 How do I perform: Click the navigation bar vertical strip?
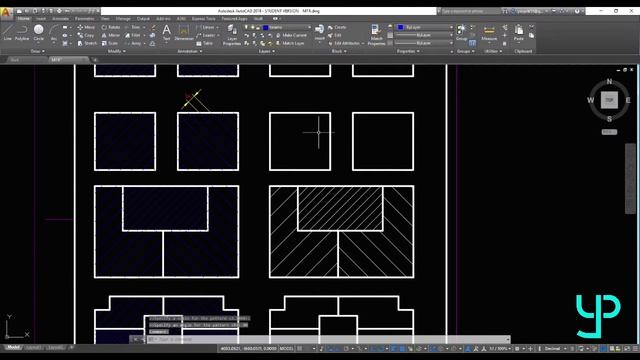(630, 178)
